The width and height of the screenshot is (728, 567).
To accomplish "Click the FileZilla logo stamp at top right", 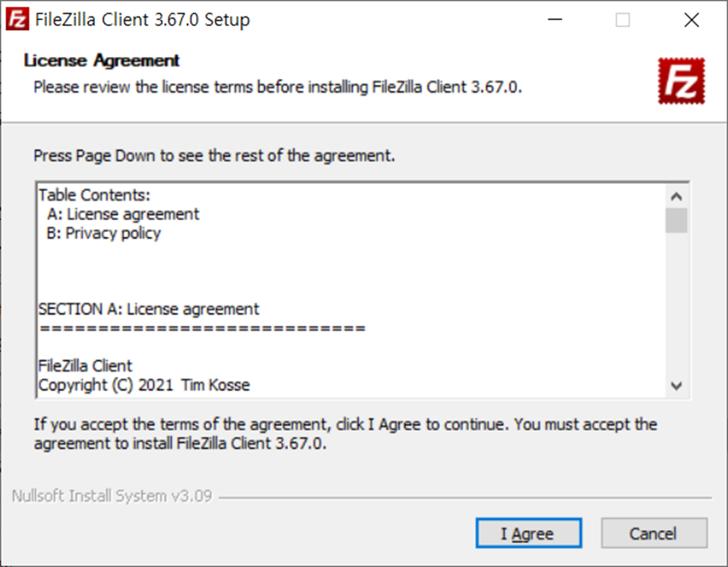I will point(681,80).
